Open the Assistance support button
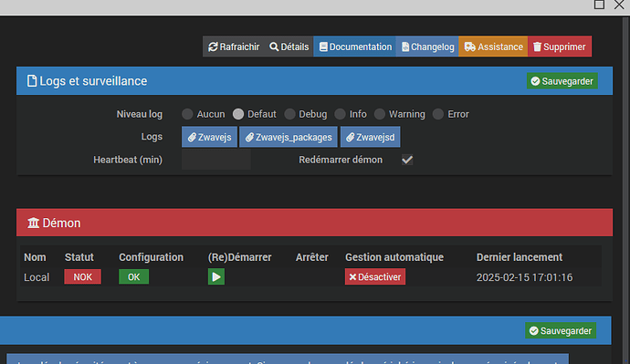 pyautogui.click(x=493, y=47)
